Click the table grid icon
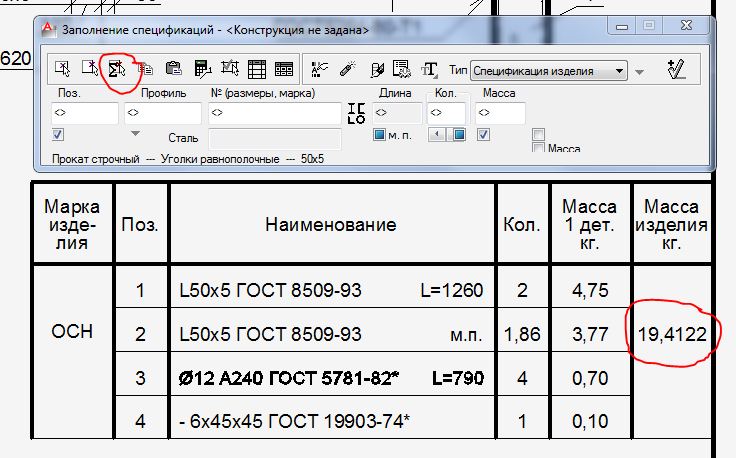This screenshot has height=458, width=736. tap(256, 69)
